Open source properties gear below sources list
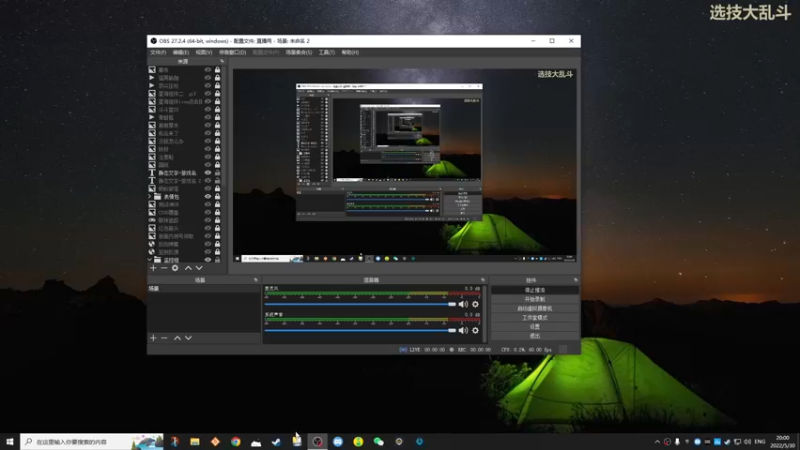The width and height of the screenshot is (800, 450). pyautogui.click(x=175, y=268)
